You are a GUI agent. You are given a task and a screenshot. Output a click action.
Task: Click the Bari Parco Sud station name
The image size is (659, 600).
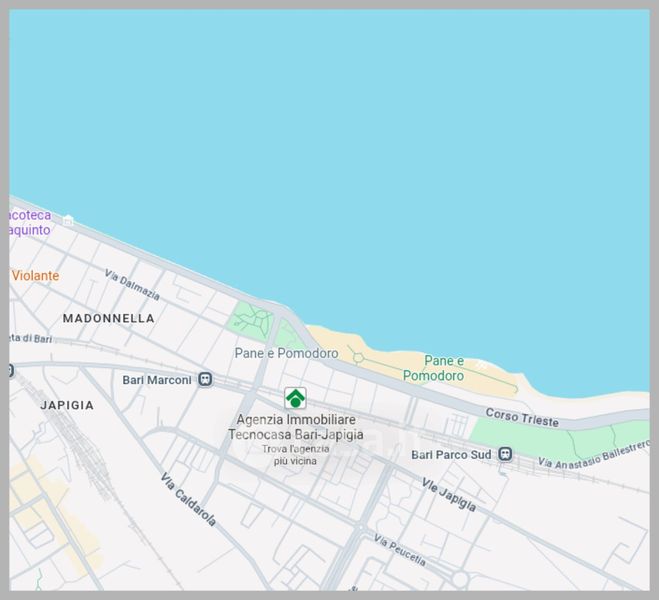[x=451, y=455]
